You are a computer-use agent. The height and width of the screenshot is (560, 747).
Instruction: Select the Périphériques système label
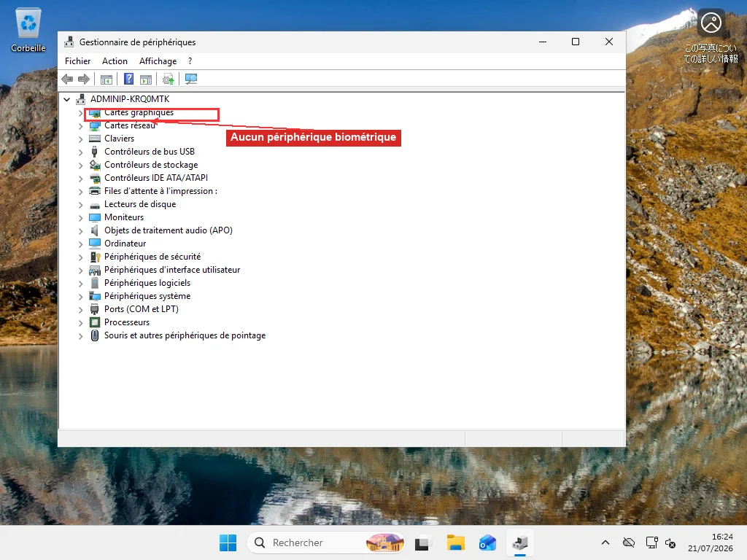[147, 296]
